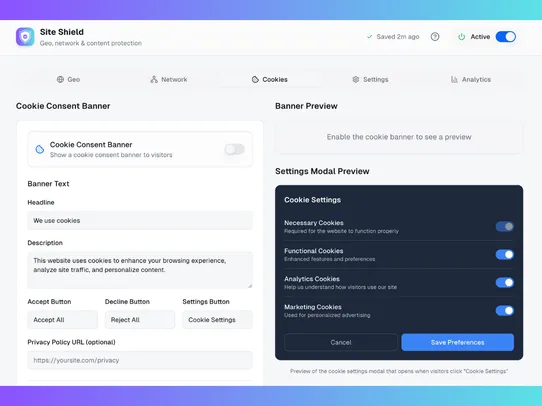The image size is (542, 406).
Task: Click the 'Settings Modal Preview' heading
Action: (322, 171)
